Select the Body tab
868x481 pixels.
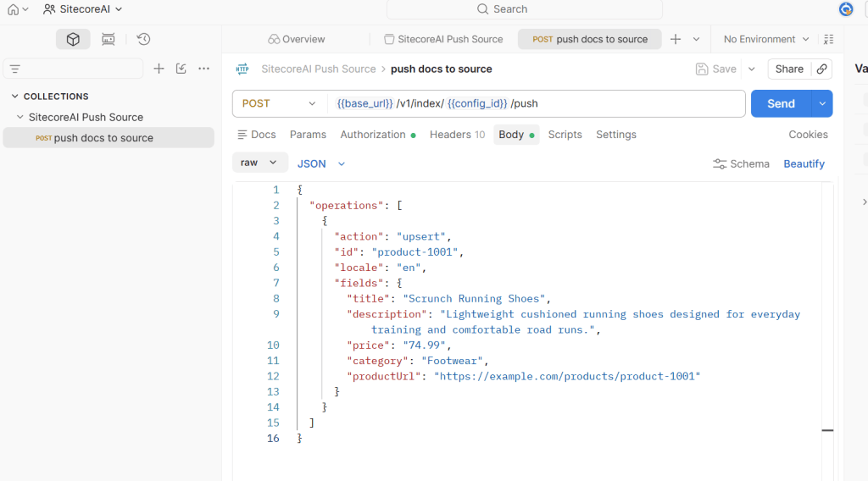tap(516, 135)
